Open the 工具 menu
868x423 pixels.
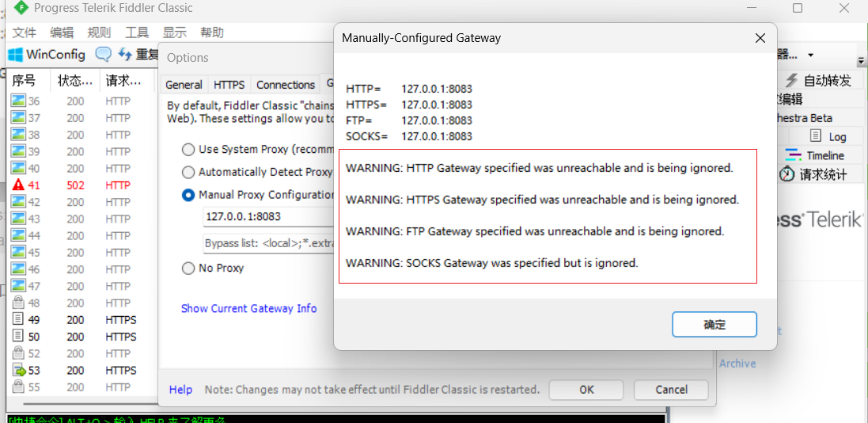pos(137,32)
